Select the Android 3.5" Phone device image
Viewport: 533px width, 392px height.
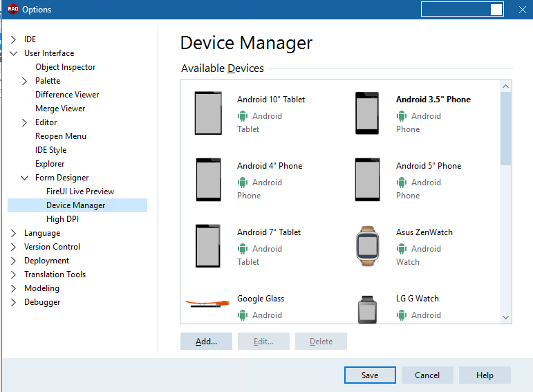click(x=367, y=113)
